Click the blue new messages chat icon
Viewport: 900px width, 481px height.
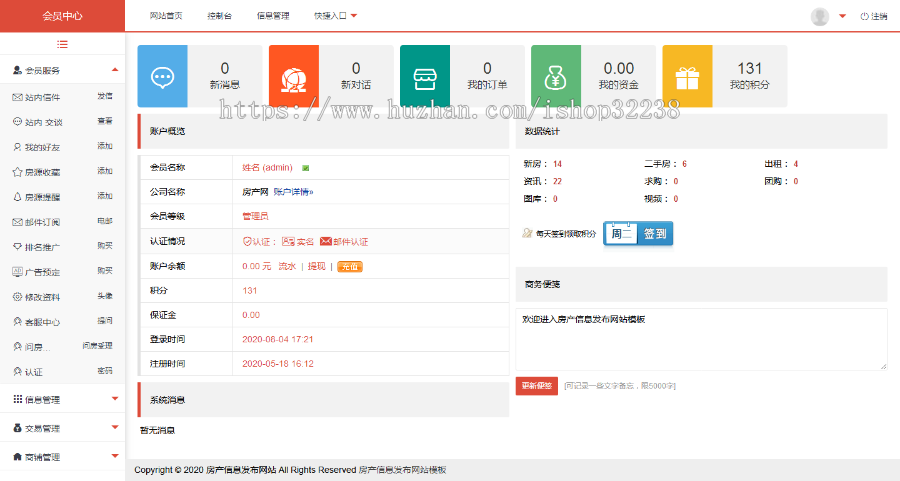[x=162, y=76]
